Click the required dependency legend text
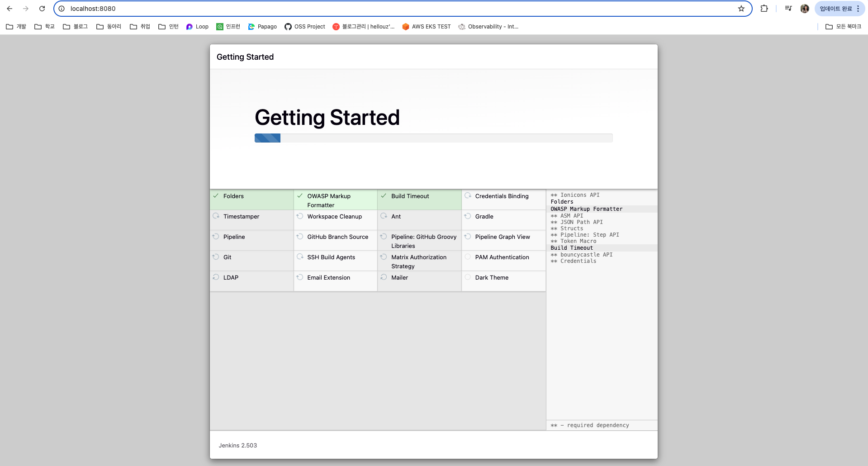This screenshot has height=466, width=868. tap(590, 425)
